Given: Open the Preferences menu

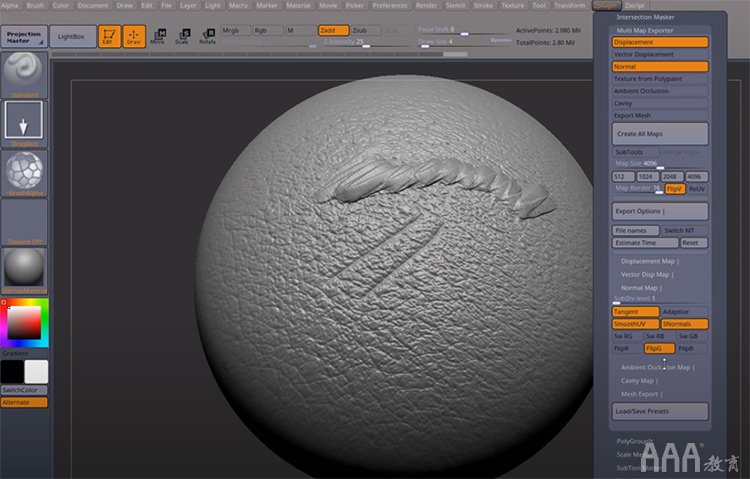Looking at the screenshot, I should [390, 5].
